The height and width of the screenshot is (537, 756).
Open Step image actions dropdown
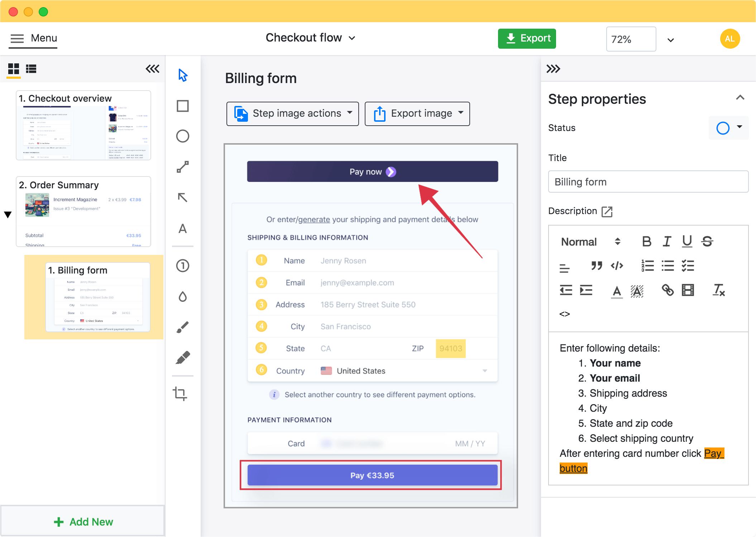point(292,113)
